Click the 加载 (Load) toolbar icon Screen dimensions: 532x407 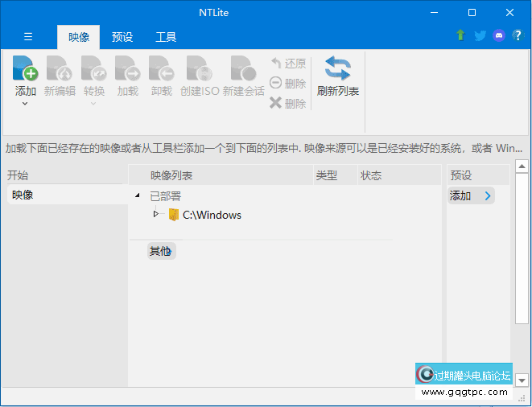point(127,69)
